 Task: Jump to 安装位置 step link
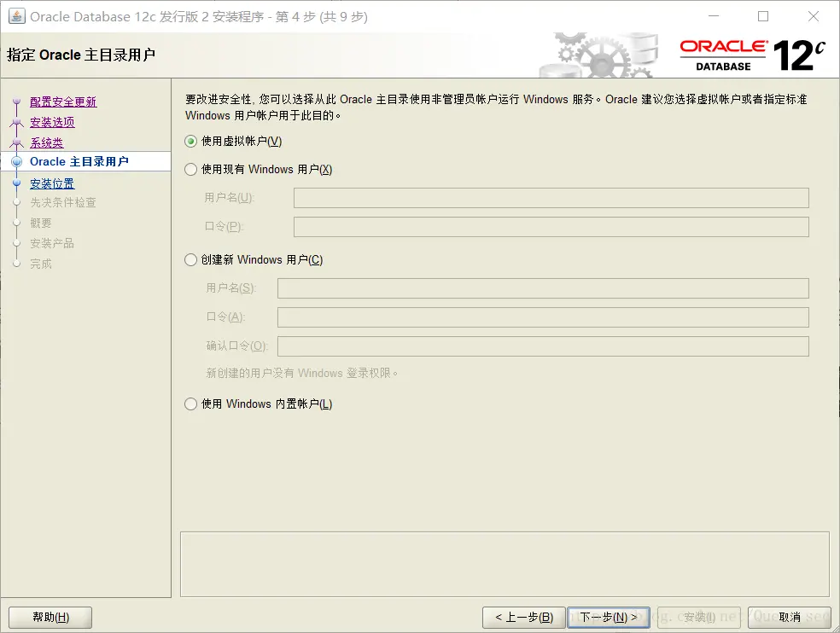pyautogui.click(x=53, y=183)
